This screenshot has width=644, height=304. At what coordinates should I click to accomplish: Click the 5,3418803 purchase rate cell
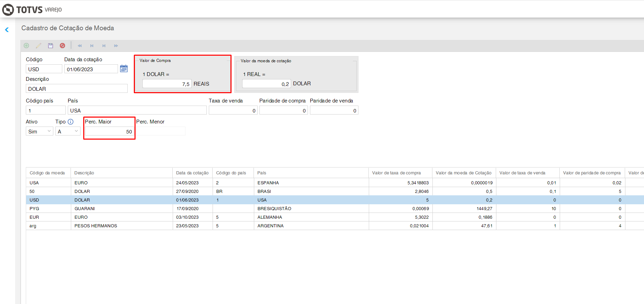400,183
